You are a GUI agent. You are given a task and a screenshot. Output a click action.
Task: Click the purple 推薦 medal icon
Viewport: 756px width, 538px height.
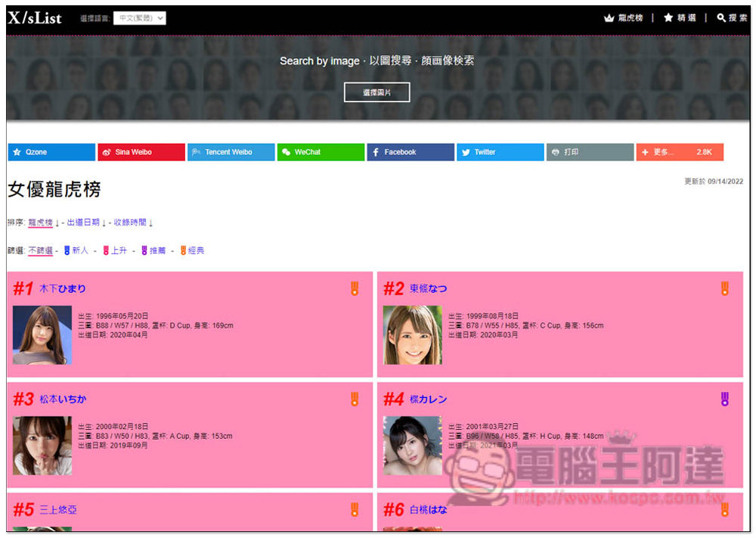144,250
